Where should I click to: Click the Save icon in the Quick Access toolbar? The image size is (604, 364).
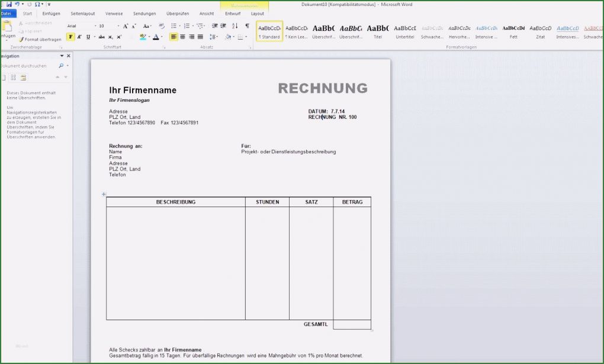pyautogui.click(x=9, y=4)
